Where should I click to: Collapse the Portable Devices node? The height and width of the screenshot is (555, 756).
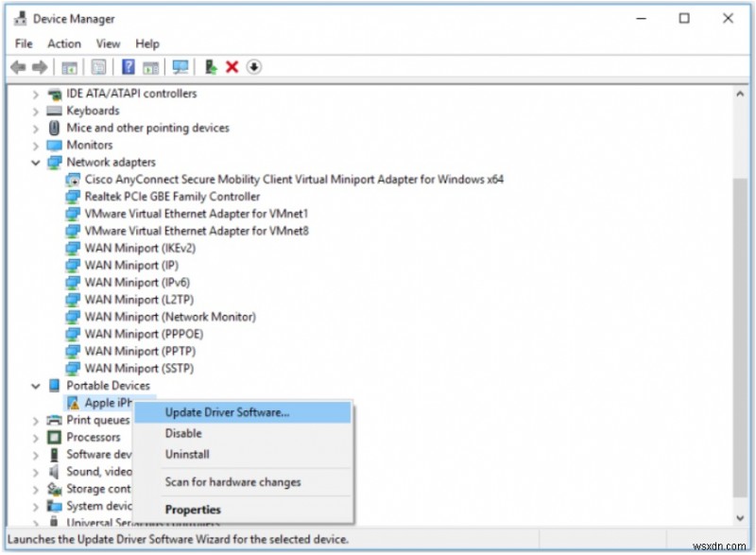[36, 387]
